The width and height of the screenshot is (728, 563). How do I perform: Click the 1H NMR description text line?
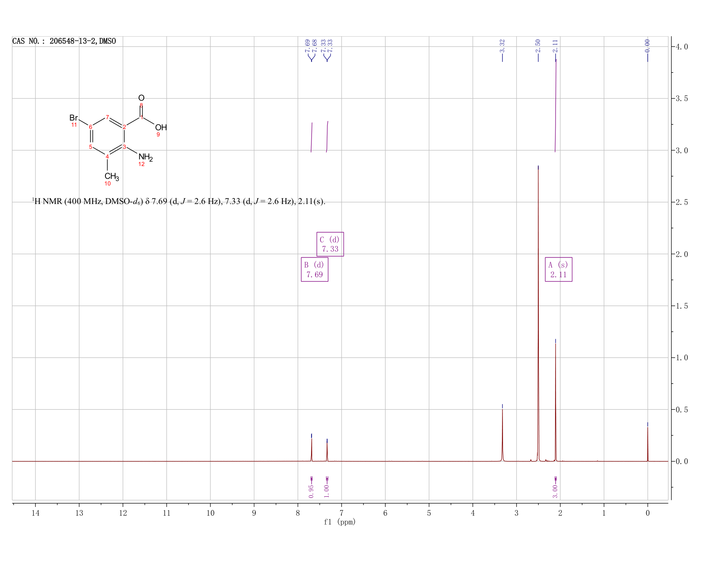pyautogui.click(x=179, y=201)
